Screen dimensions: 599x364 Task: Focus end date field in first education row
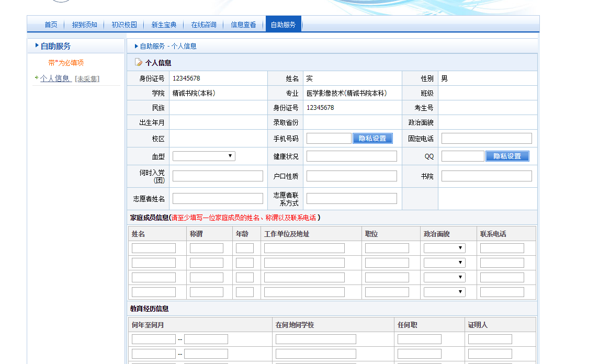206,339
